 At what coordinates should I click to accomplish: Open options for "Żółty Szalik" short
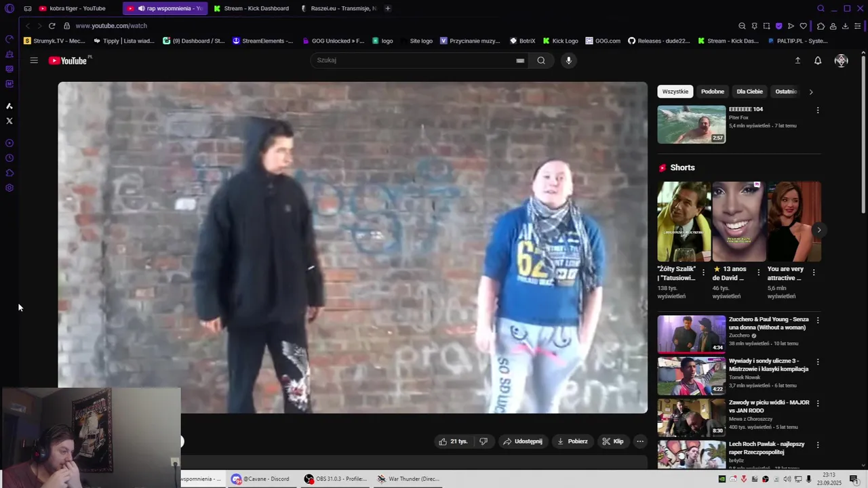[x=703, y=272]
